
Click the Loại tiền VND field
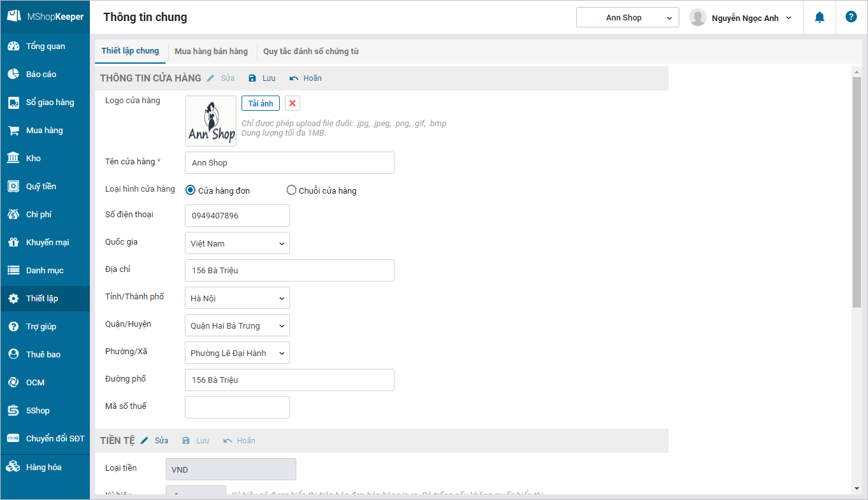(x=231, y=469)
